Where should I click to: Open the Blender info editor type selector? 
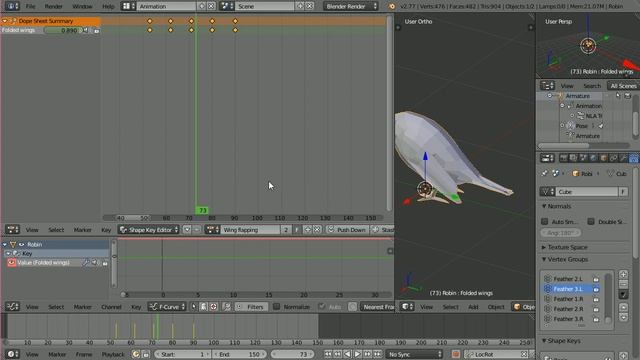coord(11,6)
